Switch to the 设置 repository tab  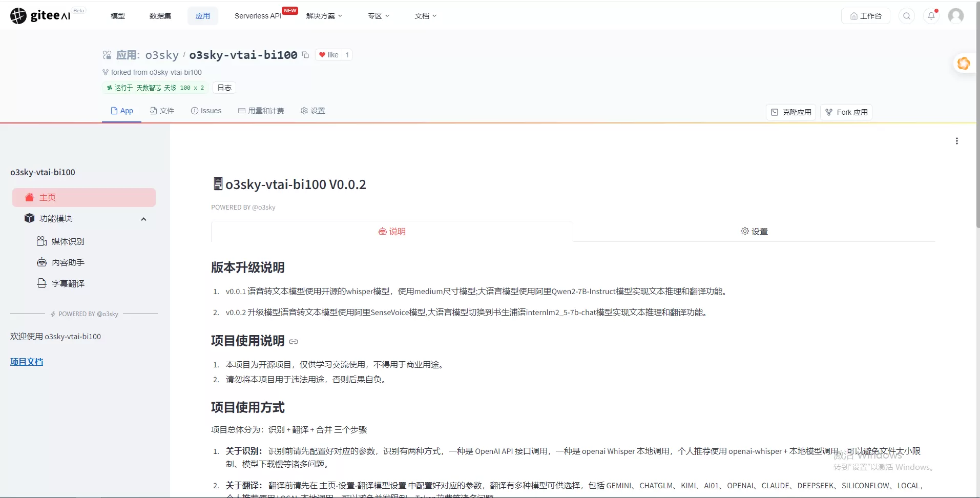(312, 111)
